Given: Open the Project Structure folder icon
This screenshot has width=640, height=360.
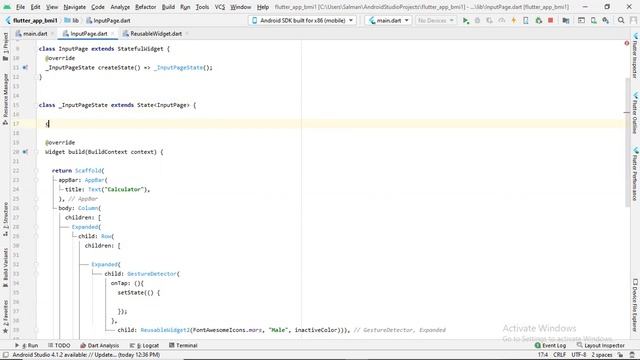Looking at the screenshot, I should click(566, 20).
